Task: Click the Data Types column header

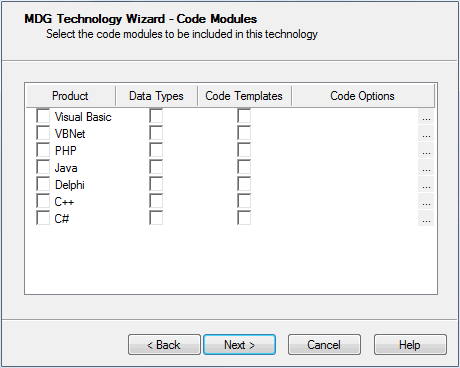Action: 156,96
